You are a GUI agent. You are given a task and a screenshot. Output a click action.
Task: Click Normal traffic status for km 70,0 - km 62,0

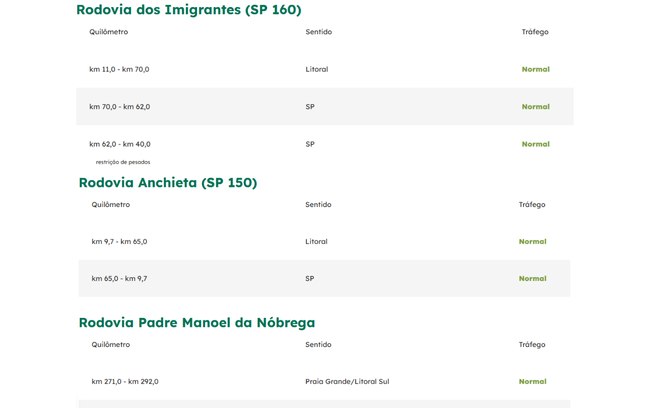coord(535,106)
